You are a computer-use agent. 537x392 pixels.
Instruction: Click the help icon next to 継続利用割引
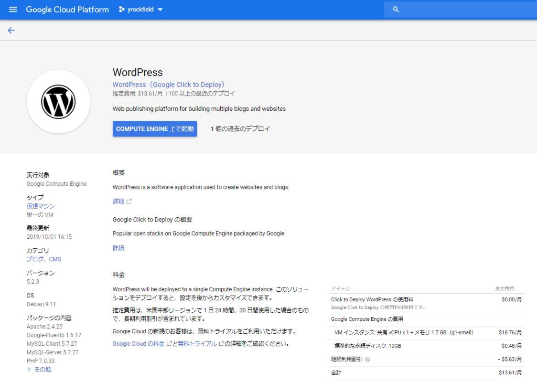pyautogui.click(x=368, y=360)
